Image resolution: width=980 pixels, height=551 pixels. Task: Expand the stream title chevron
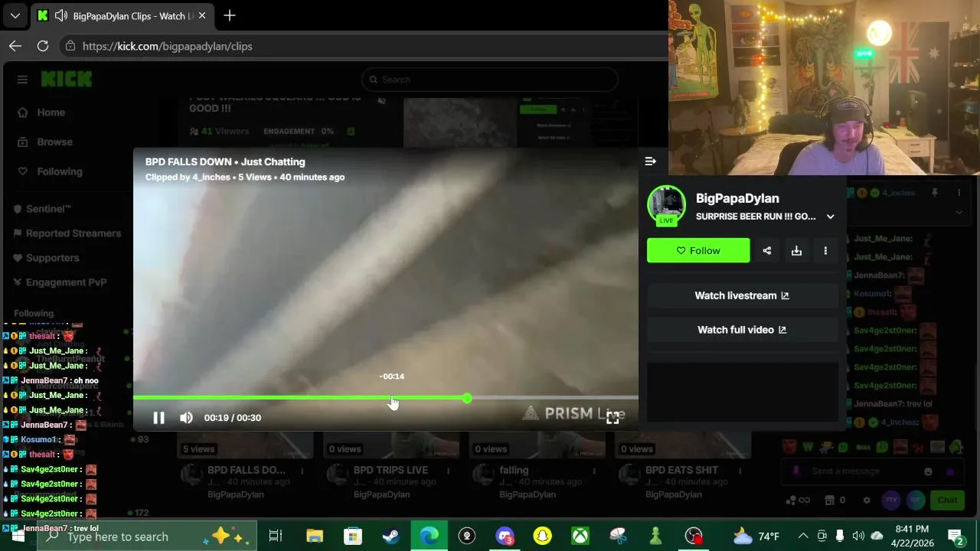tap(830, 217)
